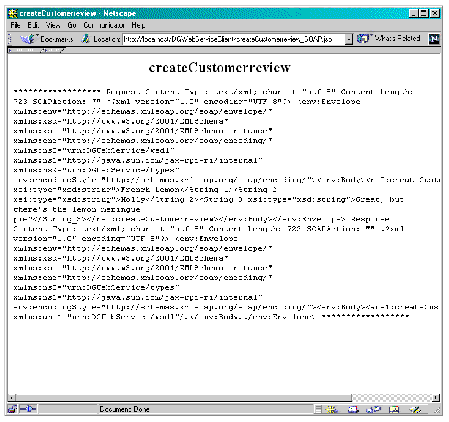
Task: Collapse the Location toolbar using its grip
Action: point(10,39)
